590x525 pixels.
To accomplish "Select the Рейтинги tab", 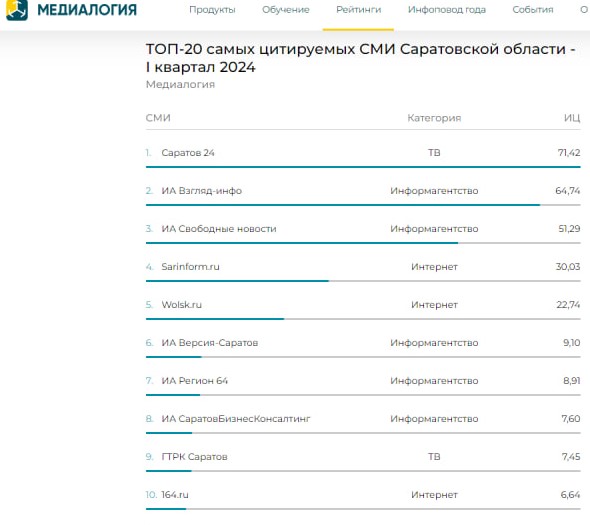I will click(x=359, y=10).
